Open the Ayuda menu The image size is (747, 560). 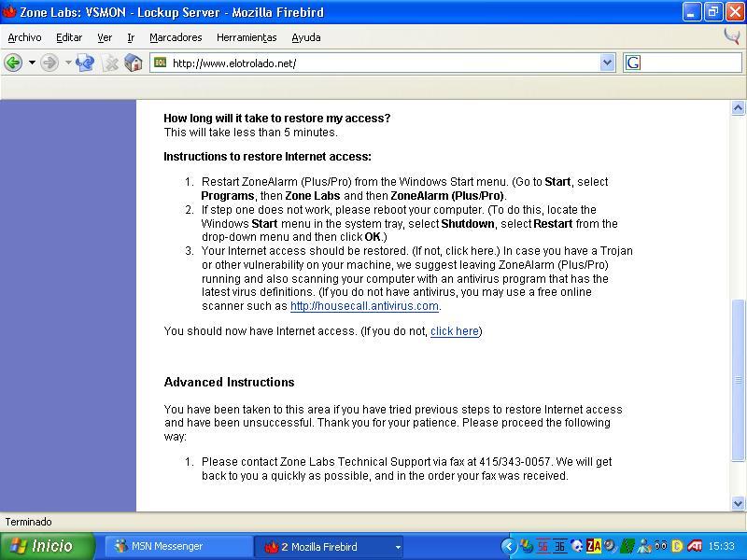306,37
